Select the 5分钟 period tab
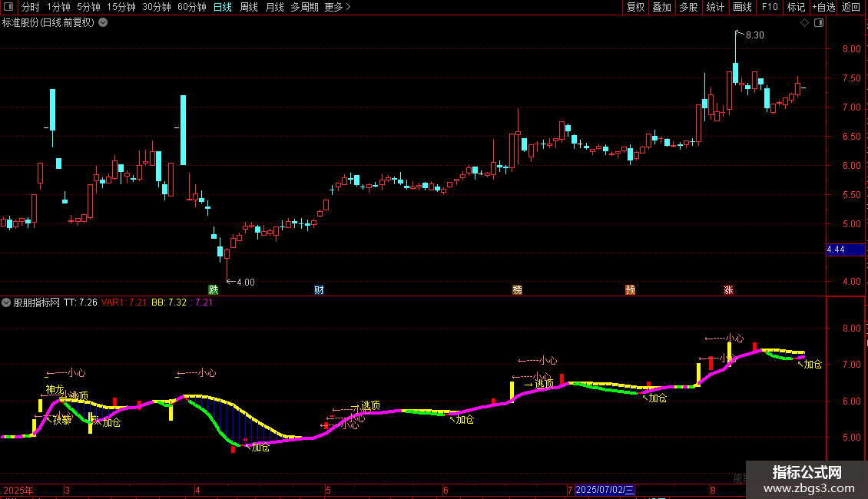The height and width of the screenshot is (499, 868). click(88, 7)
